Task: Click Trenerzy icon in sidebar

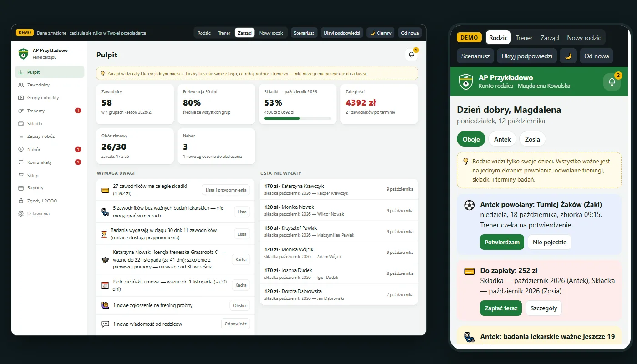Action: [21, 111]
